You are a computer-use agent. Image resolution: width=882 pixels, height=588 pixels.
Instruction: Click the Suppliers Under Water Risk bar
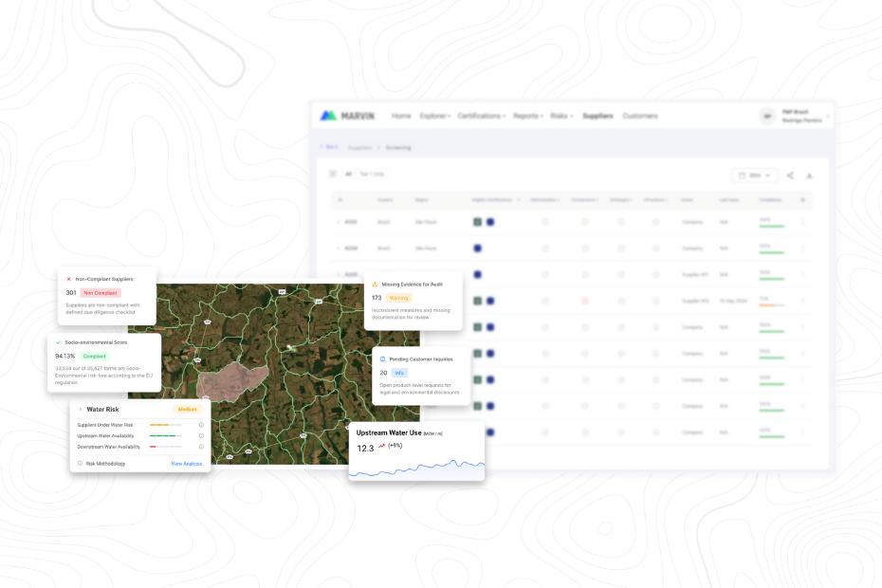coord(166,425)
